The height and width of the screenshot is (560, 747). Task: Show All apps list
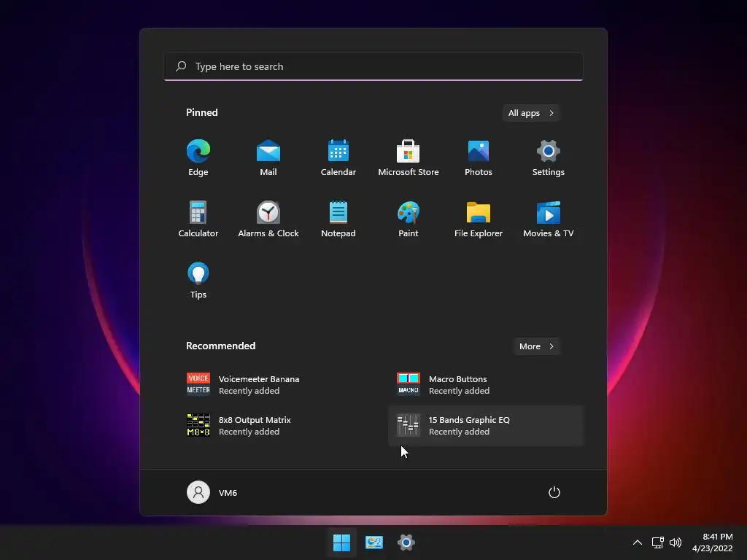(531, 113)
